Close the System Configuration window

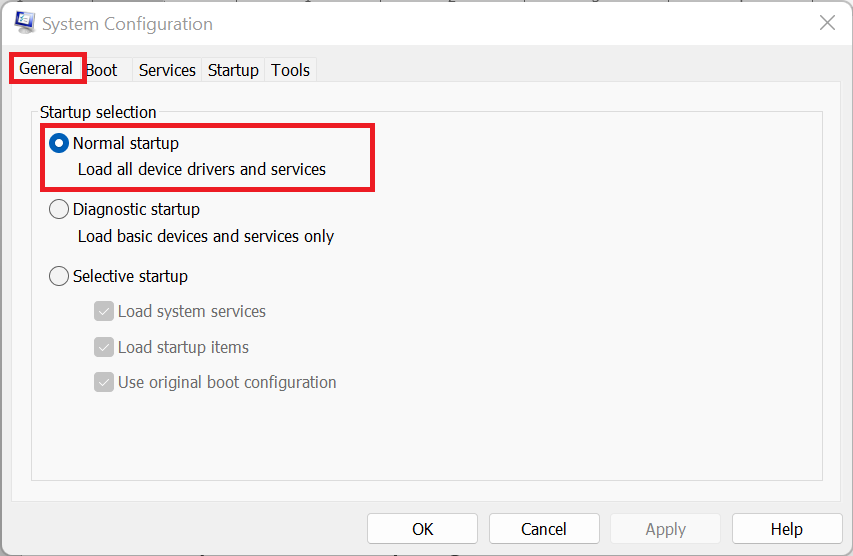pos(827,23)
